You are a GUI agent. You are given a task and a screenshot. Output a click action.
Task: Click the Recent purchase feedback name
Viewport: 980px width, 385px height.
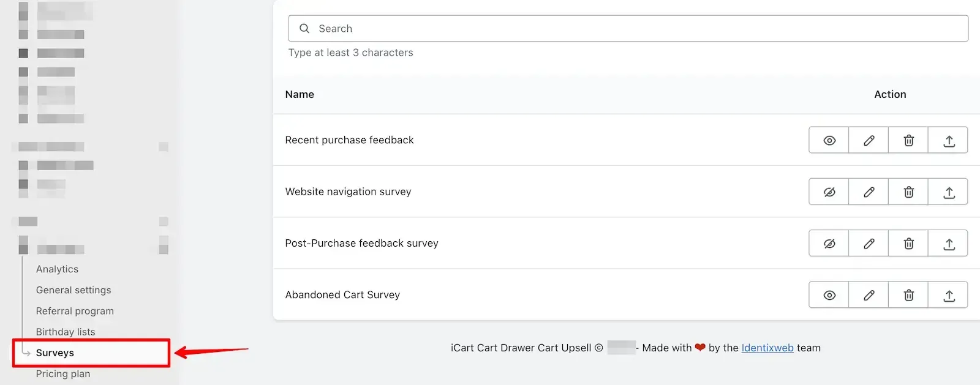(x=349, y=140)
